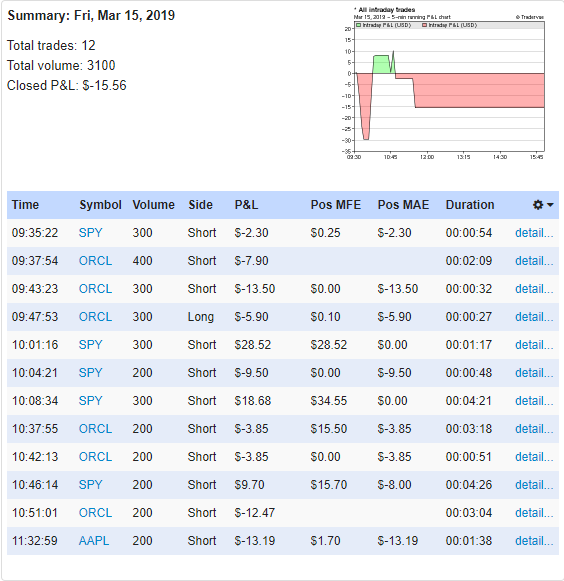Screen dimensions: 564x581
Task: Select the Total trades: 12 text
Action: tap(51, 45)
